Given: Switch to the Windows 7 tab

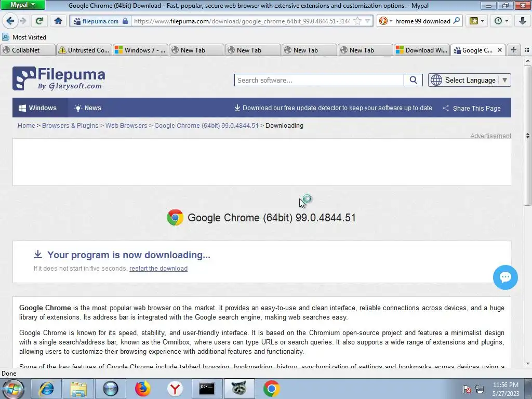Looking at the screenshot, I should point(140,50).
